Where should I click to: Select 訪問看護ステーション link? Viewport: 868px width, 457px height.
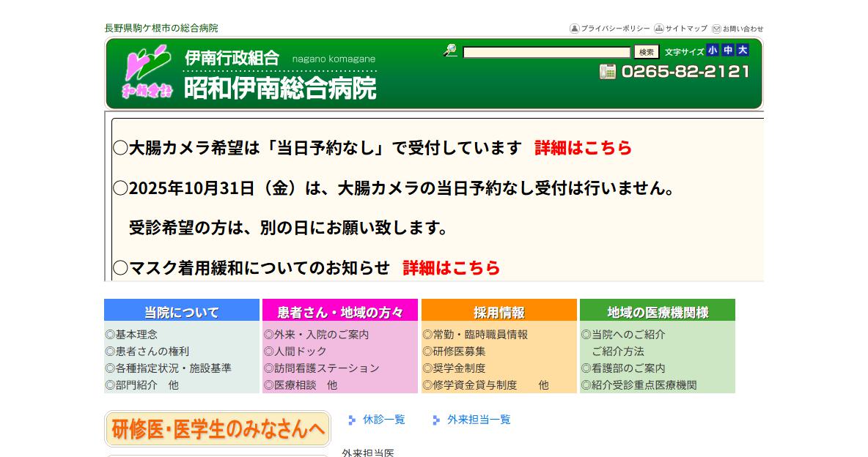[x=322, y=368]
